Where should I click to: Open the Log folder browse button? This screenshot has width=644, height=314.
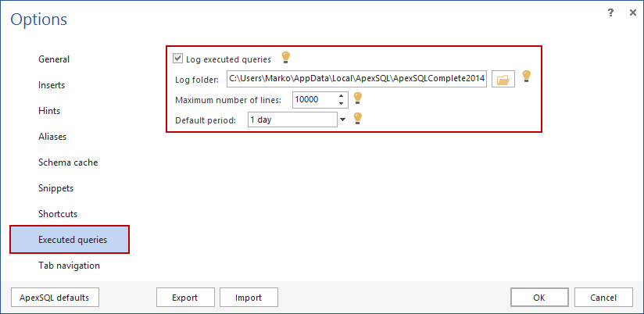tap(503, 79)
